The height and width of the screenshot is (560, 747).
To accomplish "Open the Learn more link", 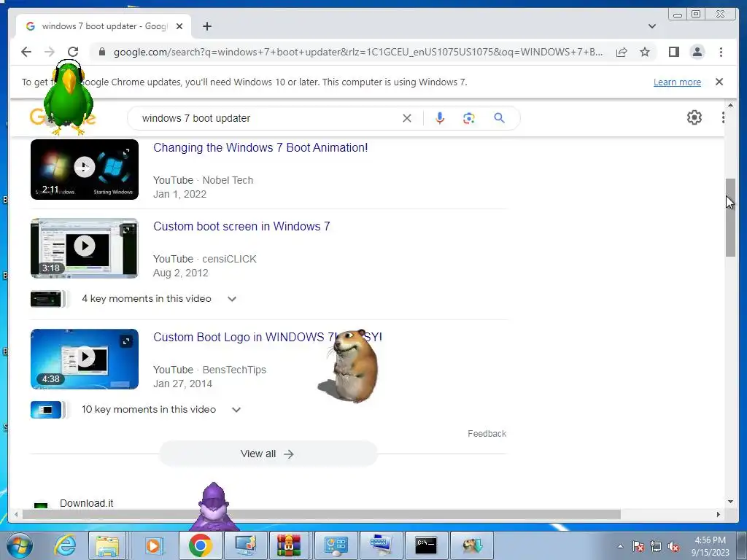I will (x=677, y=82).
